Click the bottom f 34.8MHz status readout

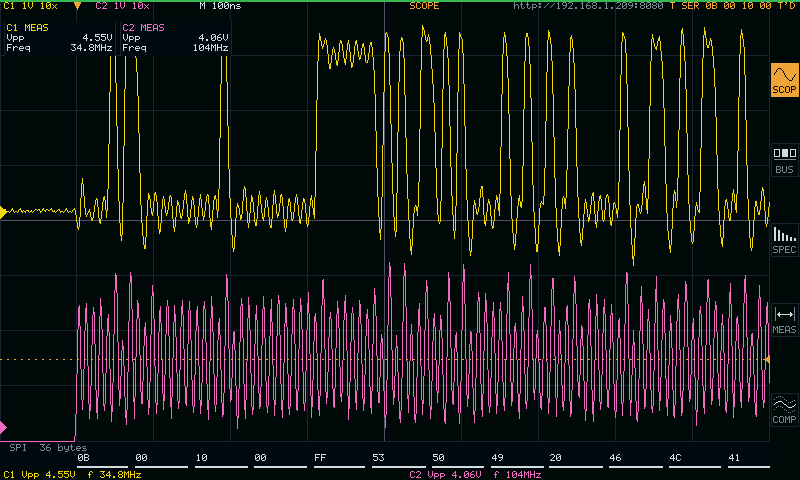114,474
